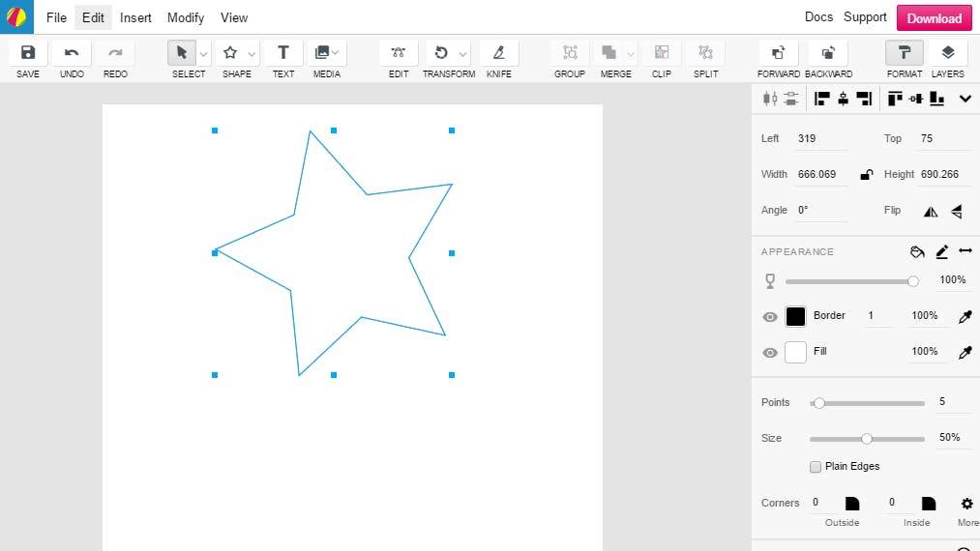The image size is (980, 551).
Task: Choose the star Shape tool
Action: tap(230, 53)
